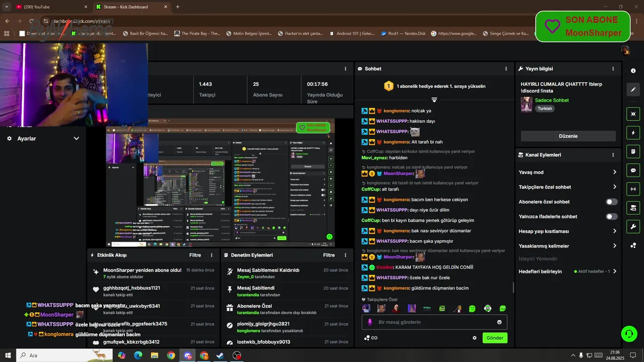The width and height of the screenshot is (644, 362).
Task: Select the Kolpa emote in Takipçilere Özel
Action: pos(427,308)
